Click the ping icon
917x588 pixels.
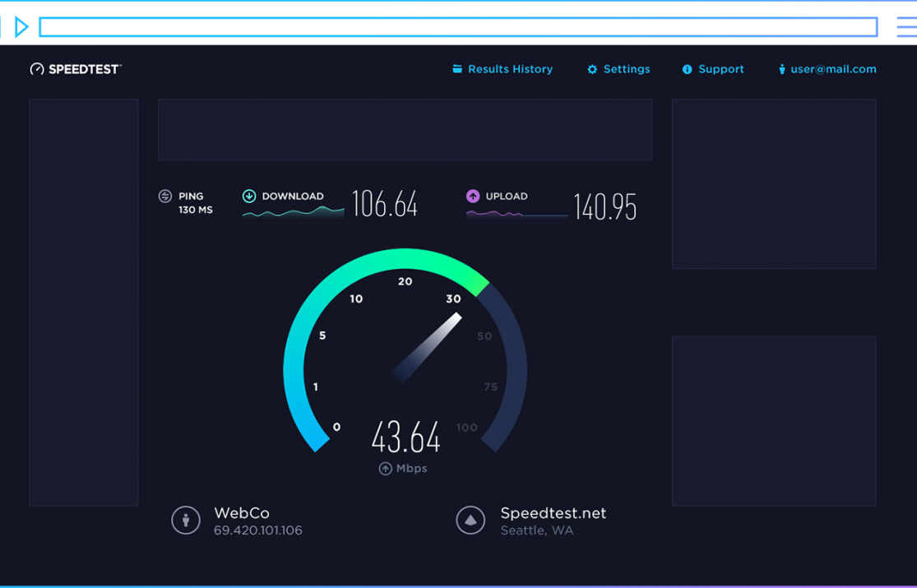coord(165,197)
